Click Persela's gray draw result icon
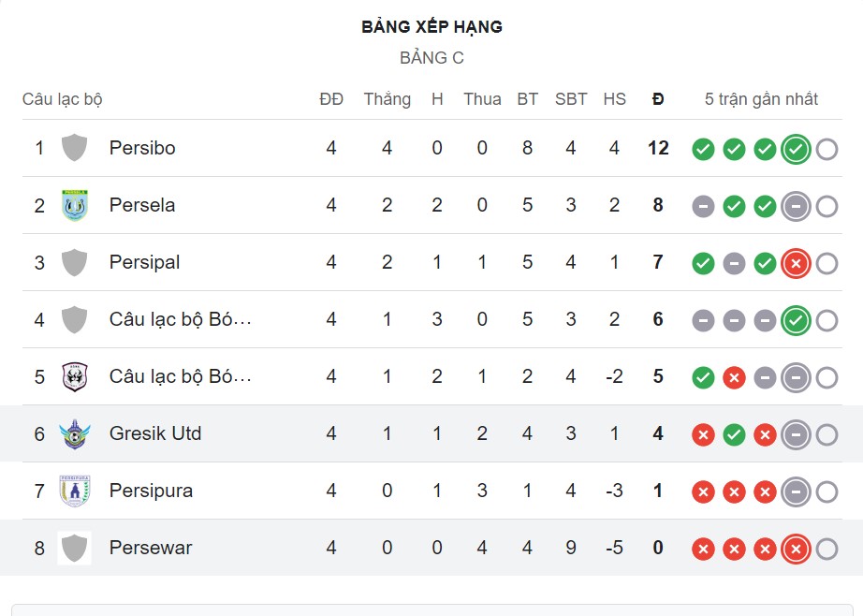The image size is (863, 616). [x=702, y=205]
